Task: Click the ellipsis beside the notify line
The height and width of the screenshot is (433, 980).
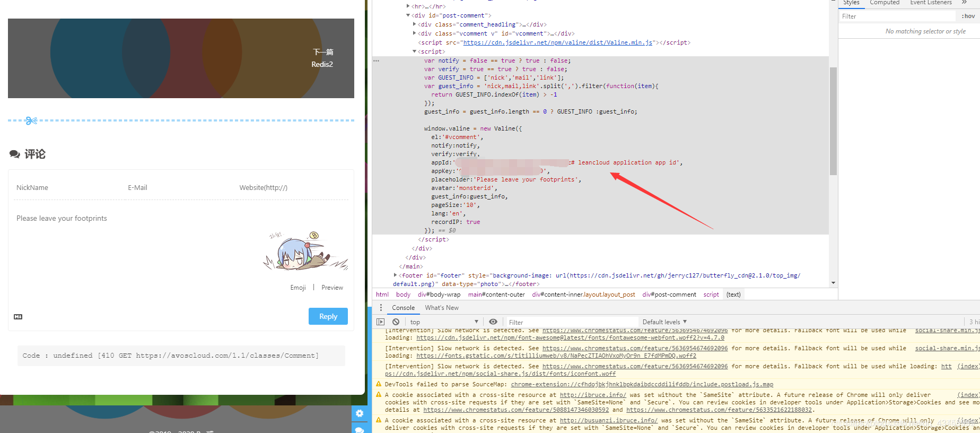Action: [376, 60]
